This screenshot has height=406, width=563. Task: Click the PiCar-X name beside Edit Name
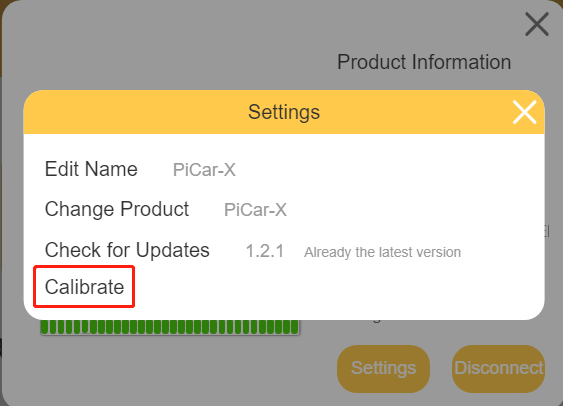point(204,170)
